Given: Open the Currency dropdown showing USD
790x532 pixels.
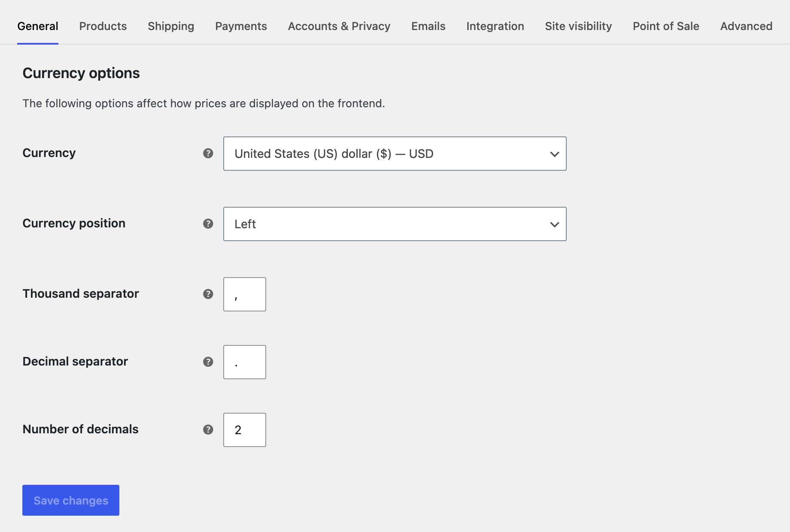Looking at the screenshot, I should [x=395, y=154].
